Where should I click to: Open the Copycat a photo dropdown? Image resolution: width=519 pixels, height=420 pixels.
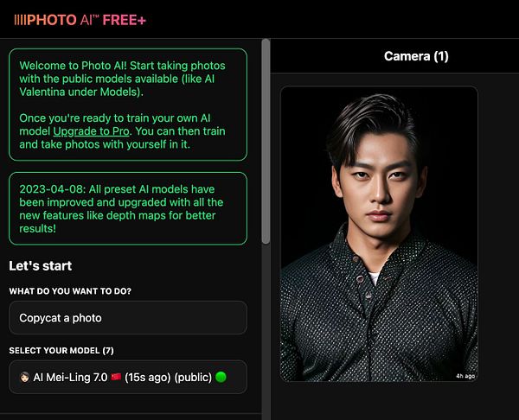[x=128, y=318]
